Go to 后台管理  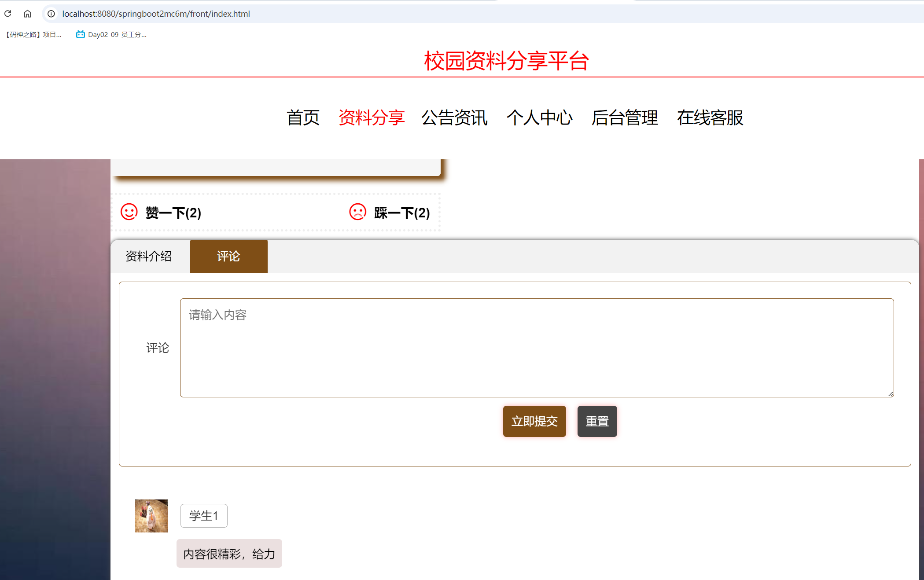pyautogui.click(x=625, y=118)
